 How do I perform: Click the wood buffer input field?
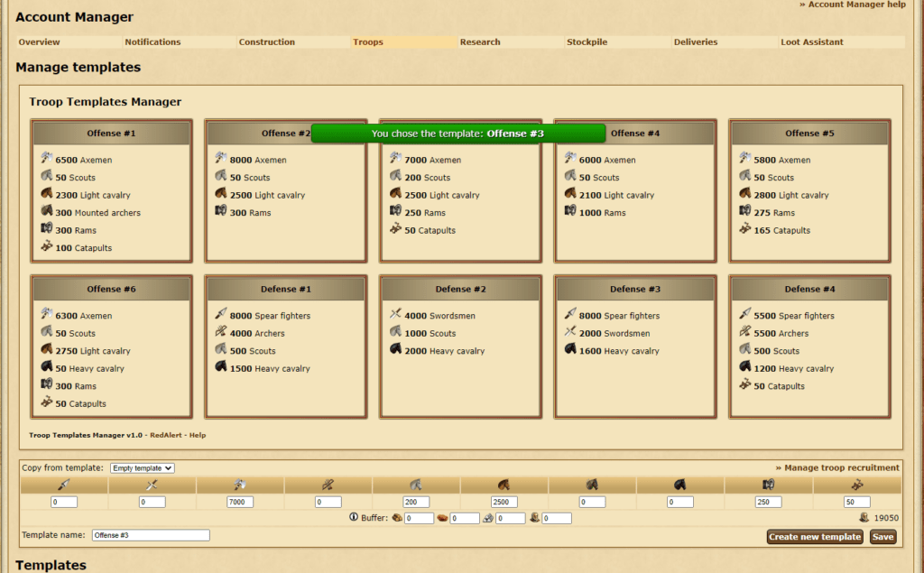[x=419, y=518]
